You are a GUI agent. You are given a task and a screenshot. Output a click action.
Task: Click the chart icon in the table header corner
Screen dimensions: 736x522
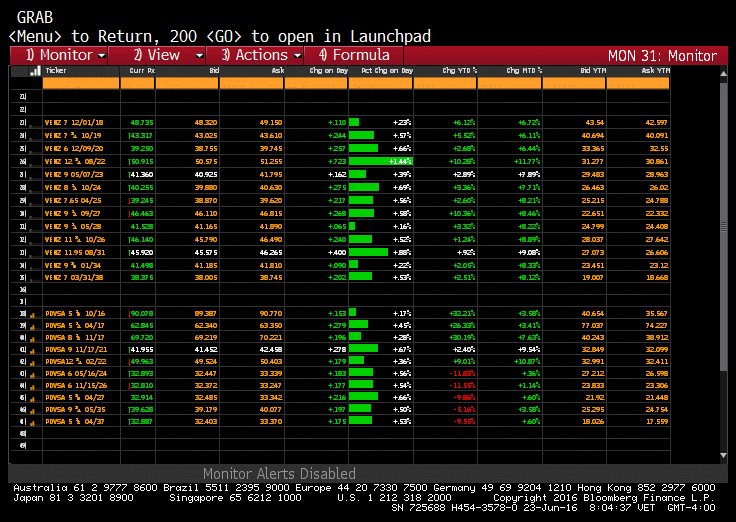35,71
